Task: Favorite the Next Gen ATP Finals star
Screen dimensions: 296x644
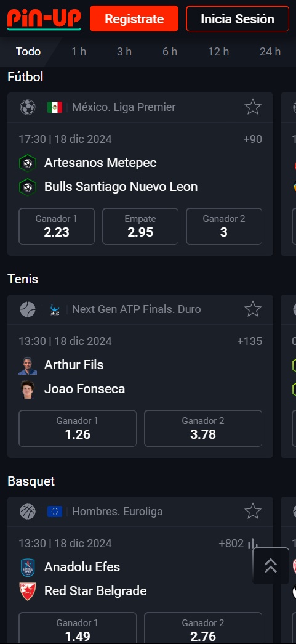Action: tap(253, 309)
